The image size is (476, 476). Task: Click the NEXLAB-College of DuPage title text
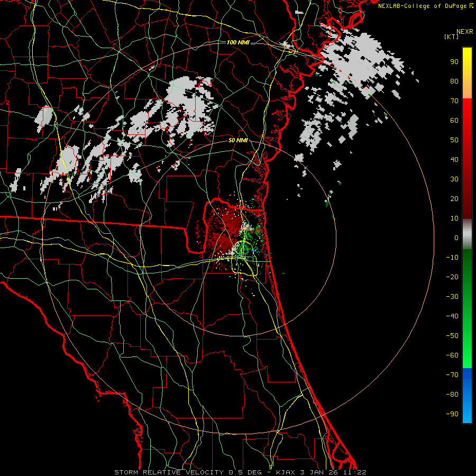pyautogui.click(x=422, y=6)
